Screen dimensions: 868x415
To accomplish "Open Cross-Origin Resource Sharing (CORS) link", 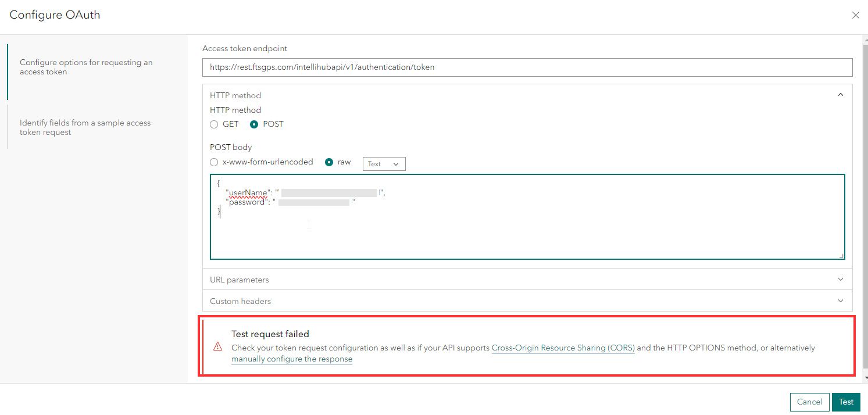I will [x=563, y=348].
